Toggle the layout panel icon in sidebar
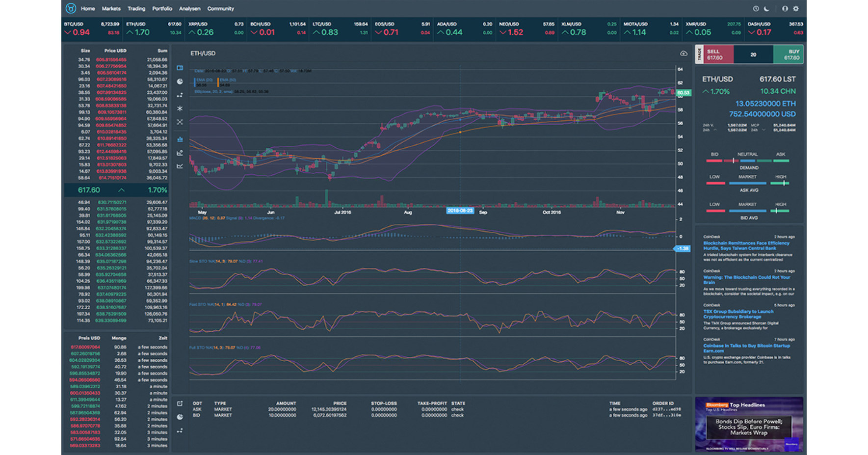 [x=180, y=68]
